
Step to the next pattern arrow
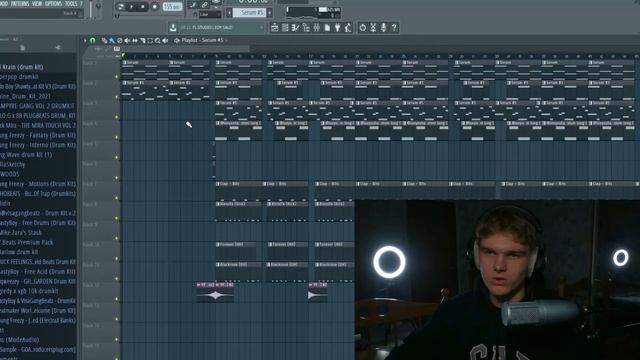click(270, 13)
